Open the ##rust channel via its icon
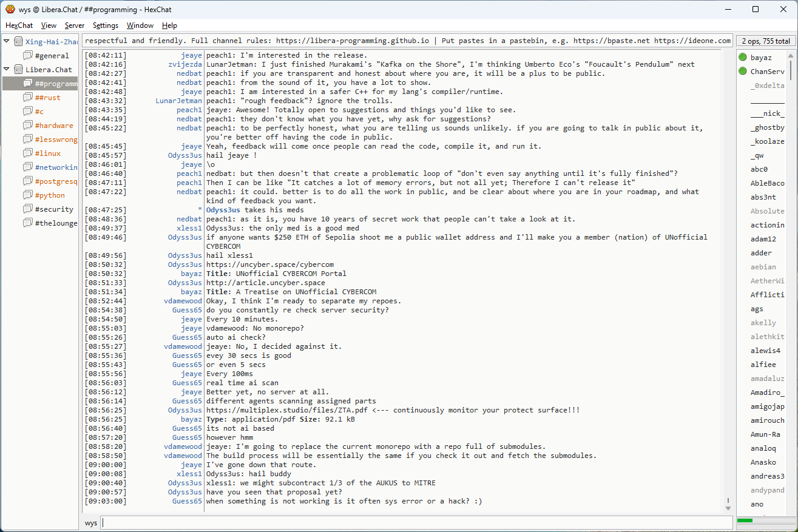The width and height of the screenshot is (798, 532). coord(28,98)
